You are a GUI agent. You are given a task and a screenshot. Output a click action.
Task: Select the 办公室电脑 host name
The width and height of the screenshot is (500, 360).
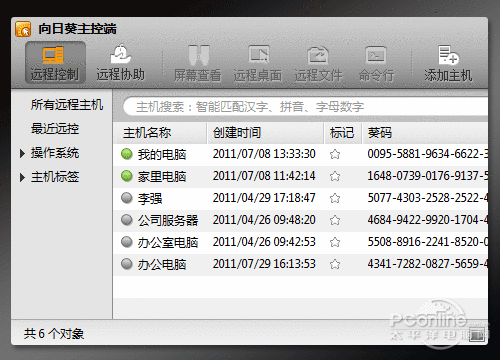(x=168, y=243)
